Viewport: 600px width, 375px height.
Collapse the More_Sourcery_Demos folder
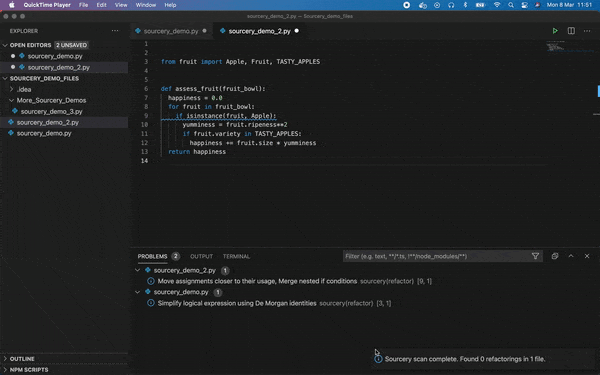pyautogui.click(x=12, y=100)
